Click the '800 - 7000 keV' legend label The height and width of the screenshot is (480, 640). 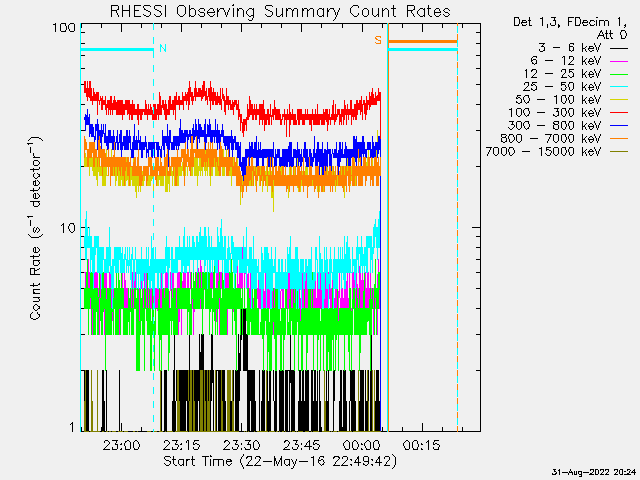(x=551, y=138)
